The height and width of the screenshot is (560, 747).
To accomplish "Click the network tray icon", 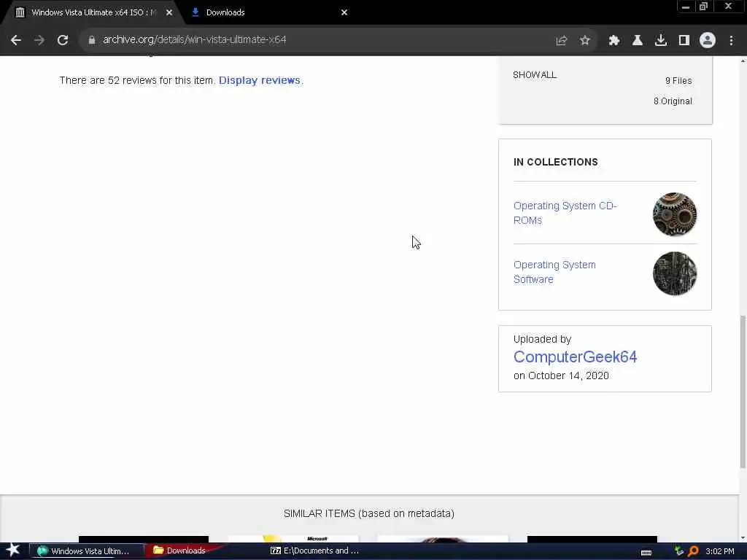I will [679, 551].
